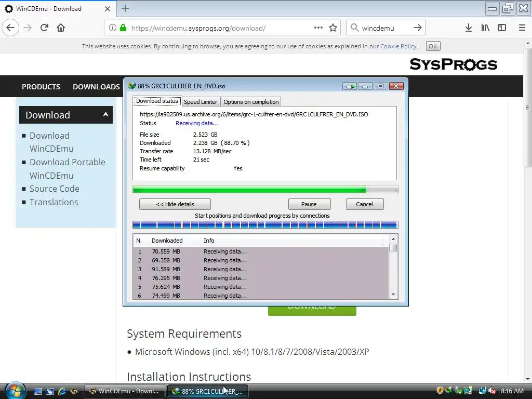532x399 pixels.
Task: Click the 88% GRC1CULFRER taskbar button
Action: (208, 391)
